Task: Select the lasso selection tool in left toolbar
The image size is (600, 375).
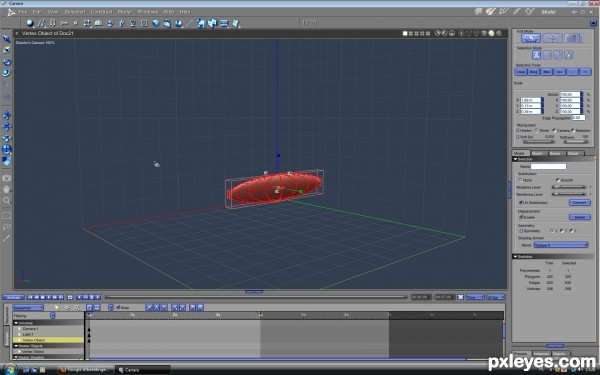Action: tap(6, 227)
